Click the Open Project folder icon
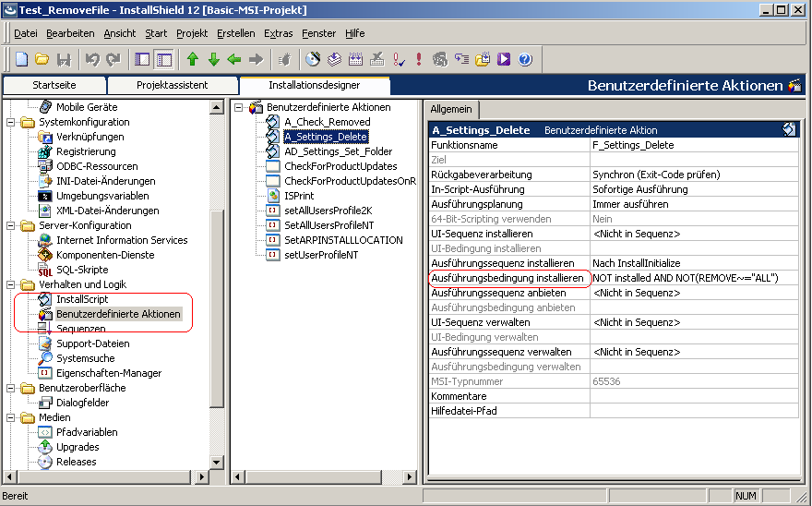Viewport: 812px width, 506px height. [x=42, y=59]
